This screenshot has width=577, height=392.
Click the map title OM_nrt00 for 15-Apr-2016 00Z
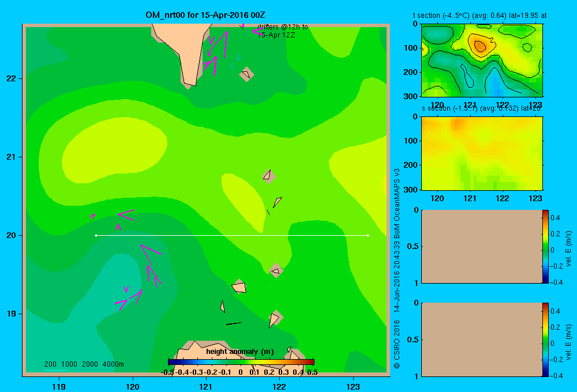point(205,15)
